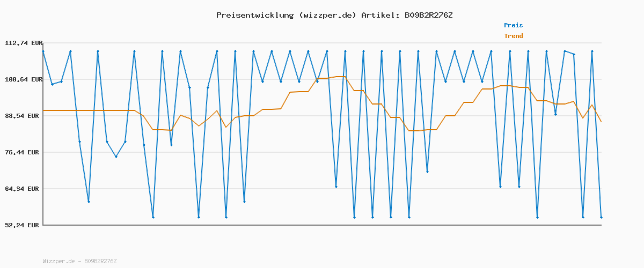Click the 52.24 EUR axis label
The image size is (644, 268).
coord(24,225)
